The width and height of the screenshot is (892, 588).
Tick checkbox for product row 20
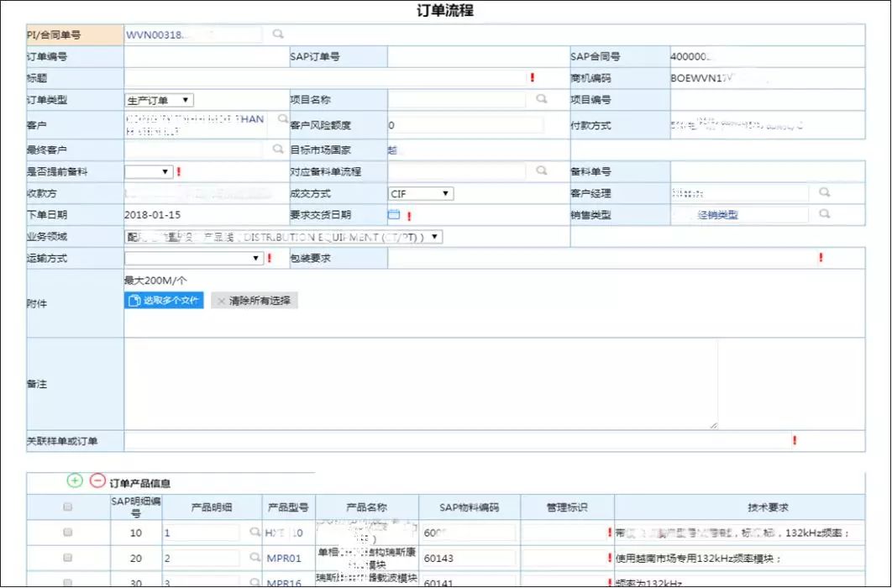coord(68,559)
